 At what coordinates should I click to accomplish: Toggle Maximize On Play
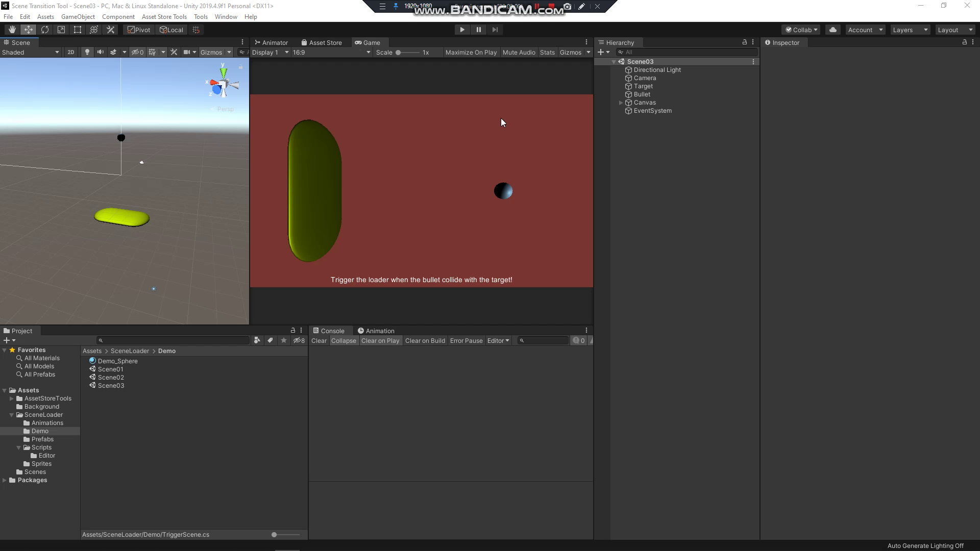click(x=471, y=52)
